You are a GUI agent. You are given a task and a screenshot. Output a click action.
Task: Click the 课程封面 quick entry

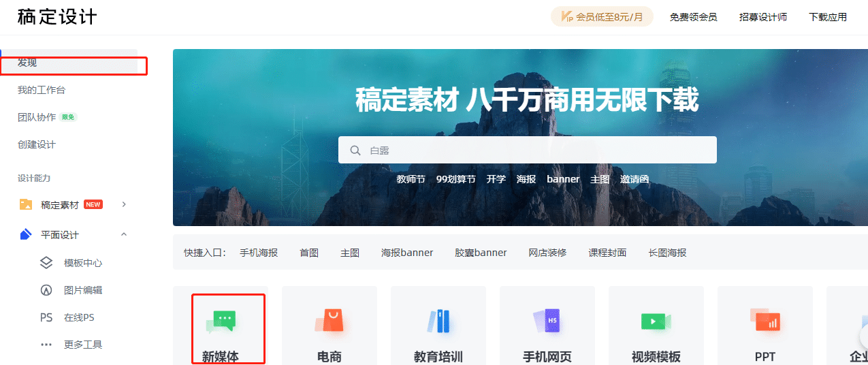607,253
